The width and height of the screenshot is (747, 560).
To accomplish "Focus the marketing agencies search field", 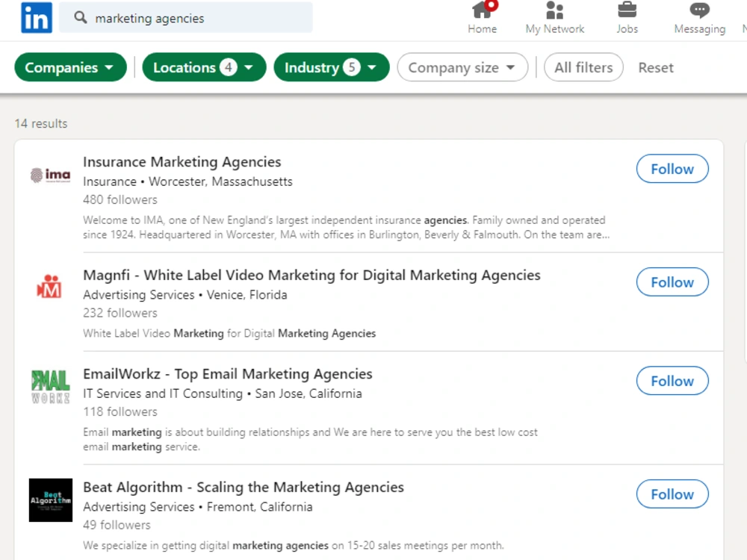I will pos(186,18).
